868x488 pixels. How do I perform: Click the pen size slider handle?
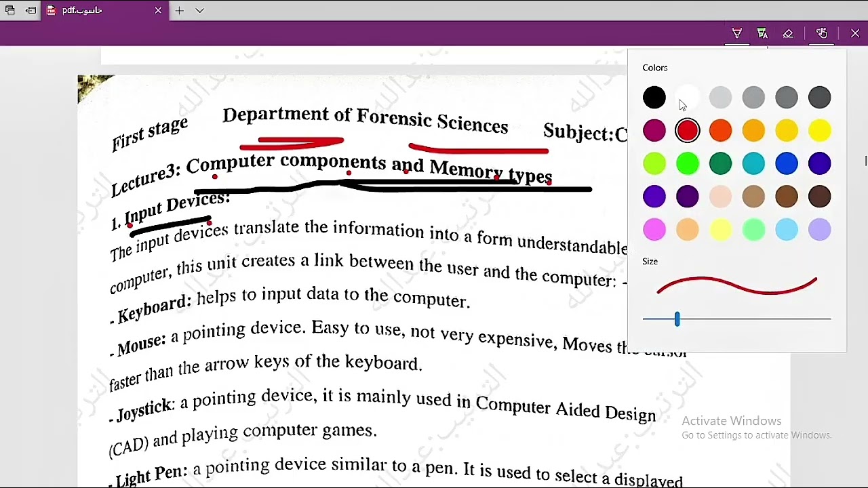pos(677,319)
